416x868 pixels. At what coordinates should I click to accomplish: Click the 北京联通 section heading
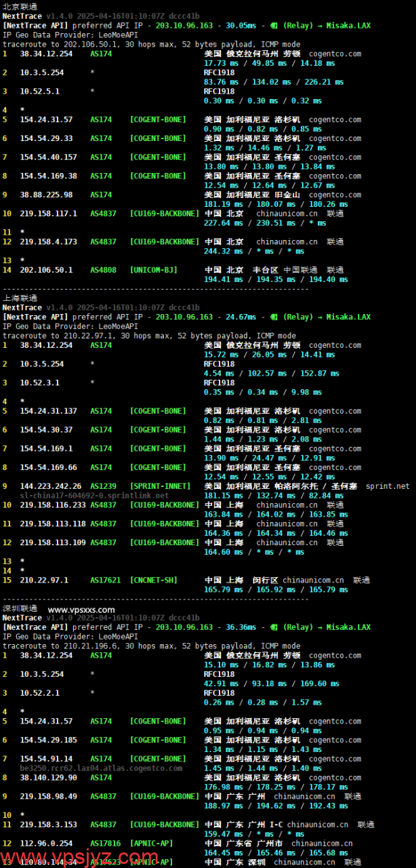[20, 6]
